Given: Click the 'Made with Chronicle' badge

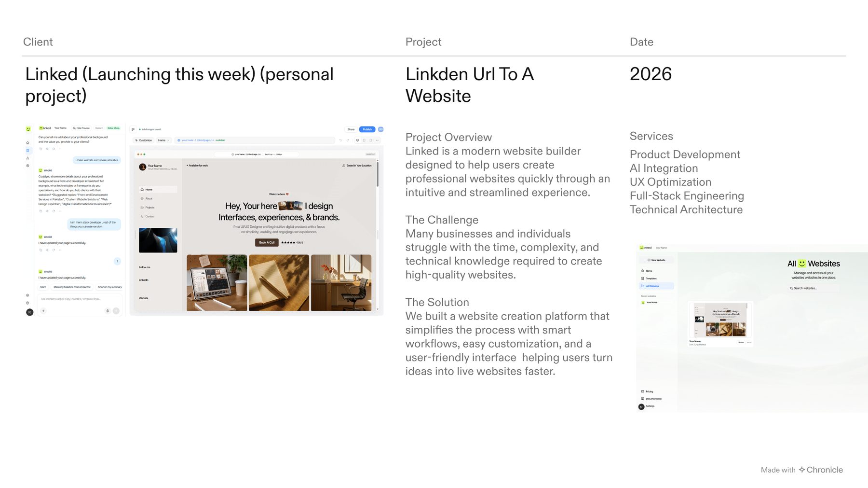Looking at the screenshot, I should (x=802, y=470).
